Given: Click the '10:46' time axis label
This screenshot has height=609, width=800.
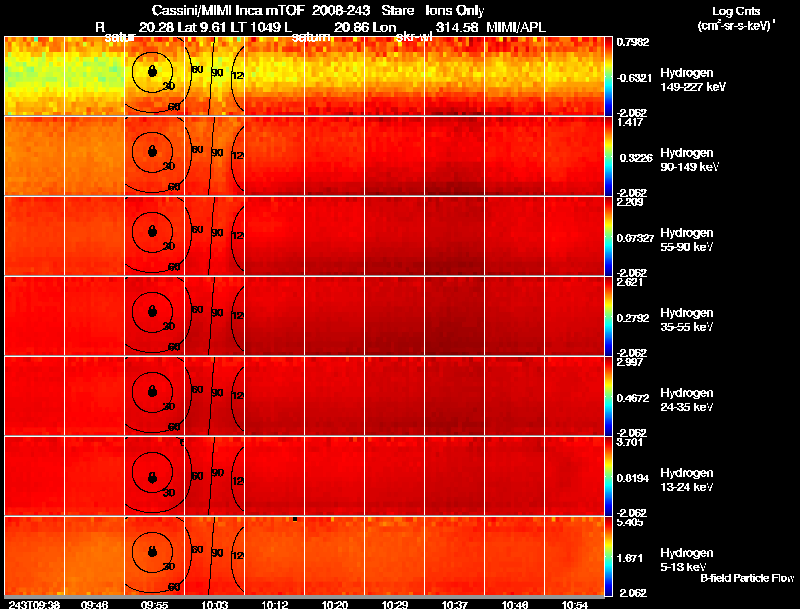Looking at the screenshot, I should point(515,604).
